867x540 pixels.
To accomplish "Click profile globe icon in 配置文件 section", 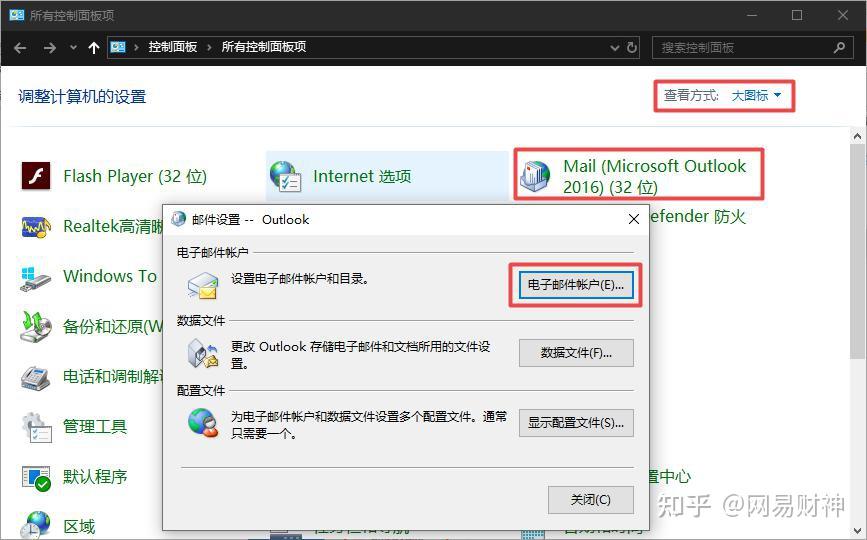I will pyautogui.click(x=202, y=423).
